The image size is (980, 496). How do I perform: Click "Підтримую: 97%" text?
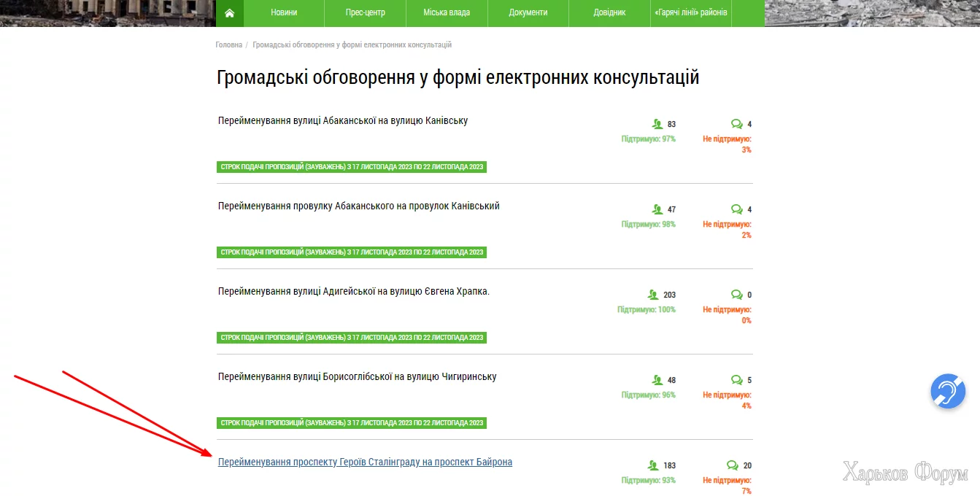pos(649,139)
